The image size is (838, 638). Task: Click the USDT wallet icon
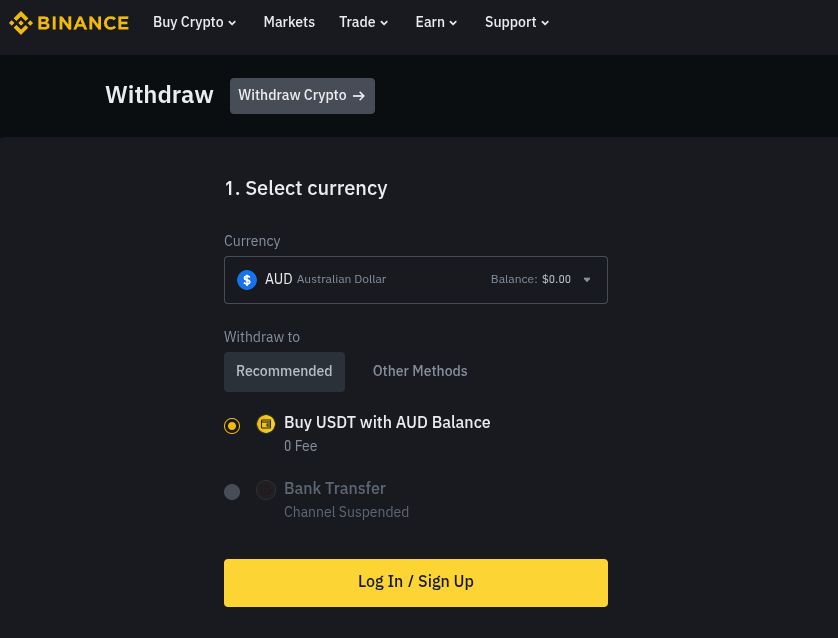(x=266, y=424)
